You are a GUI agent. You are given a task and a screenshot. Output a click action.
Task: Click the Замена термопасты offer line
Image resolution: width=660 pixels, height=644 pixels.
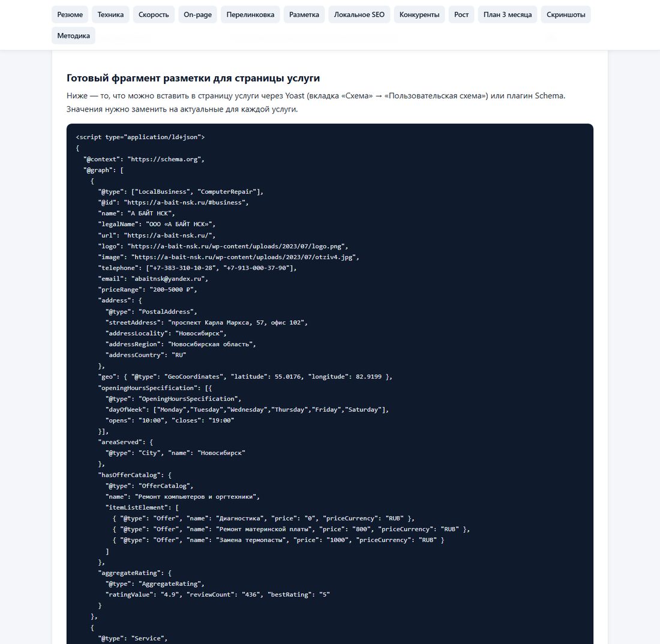click(x=278, y=540)
